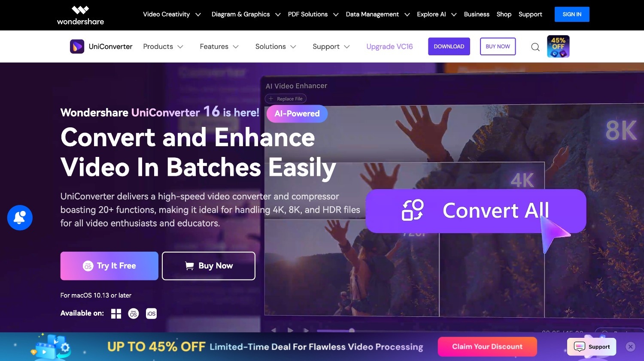Select the macOS platform icon under Available on
The image size is (644, 361).
click(x=134, y=314)
